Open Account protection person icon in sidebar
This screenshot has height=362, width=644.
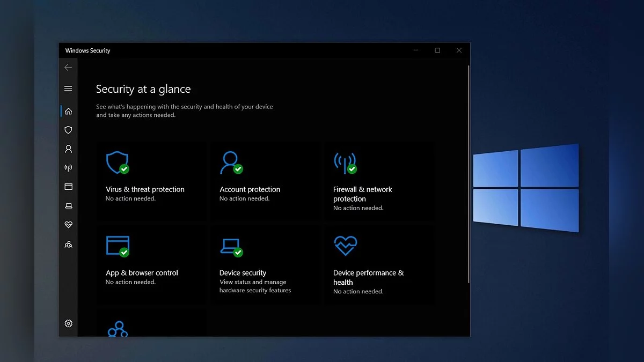click(68, 149)
